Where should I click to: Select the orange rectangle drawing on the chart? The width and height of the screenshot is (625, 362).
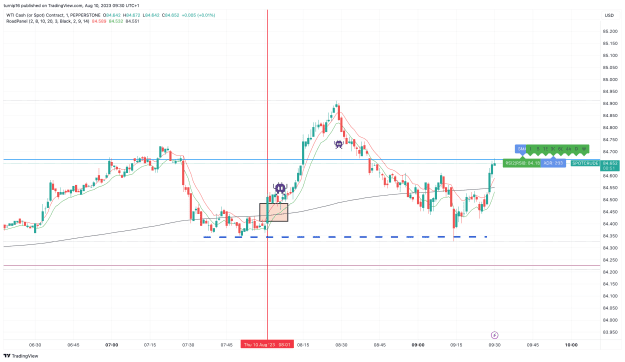click(273, 212)
